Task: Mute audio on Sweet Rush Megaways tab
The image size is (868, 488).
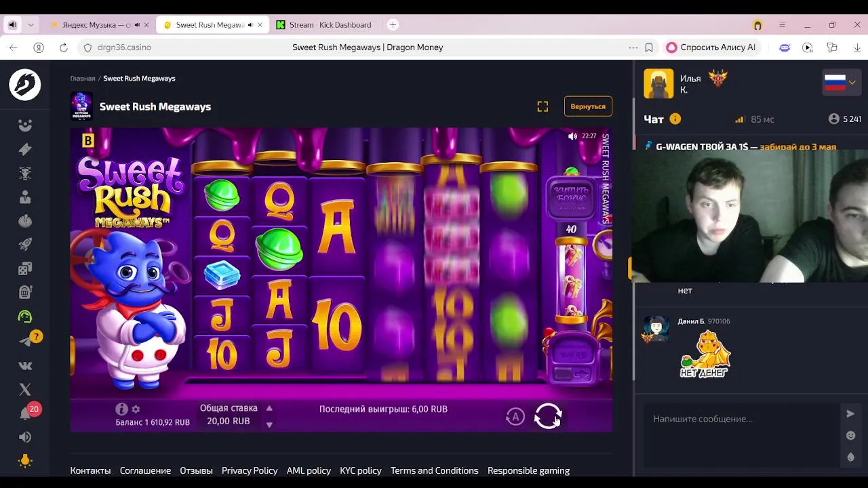Action: point(250,25)
